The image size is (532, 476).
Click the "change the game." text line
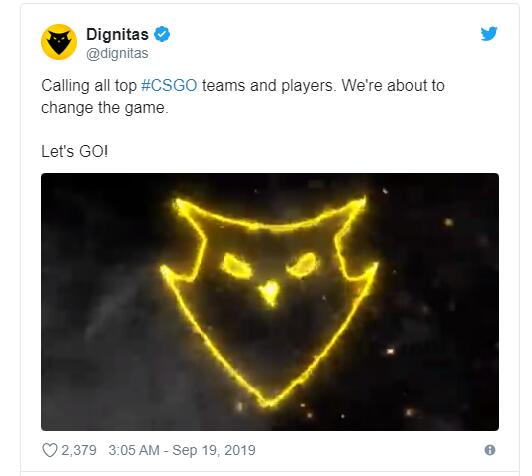pyautogui.click(x=104, y=108)
